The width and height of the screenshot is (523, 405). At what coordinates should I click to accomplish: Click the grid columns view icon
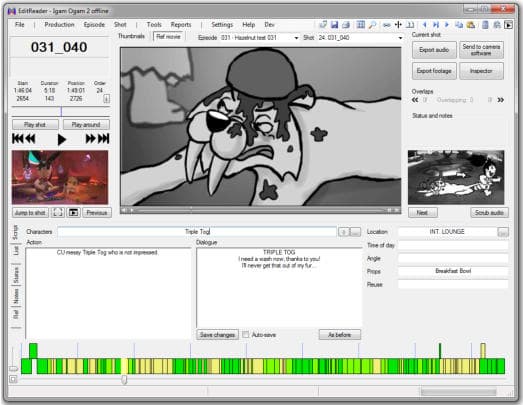[x=361, y=25]
